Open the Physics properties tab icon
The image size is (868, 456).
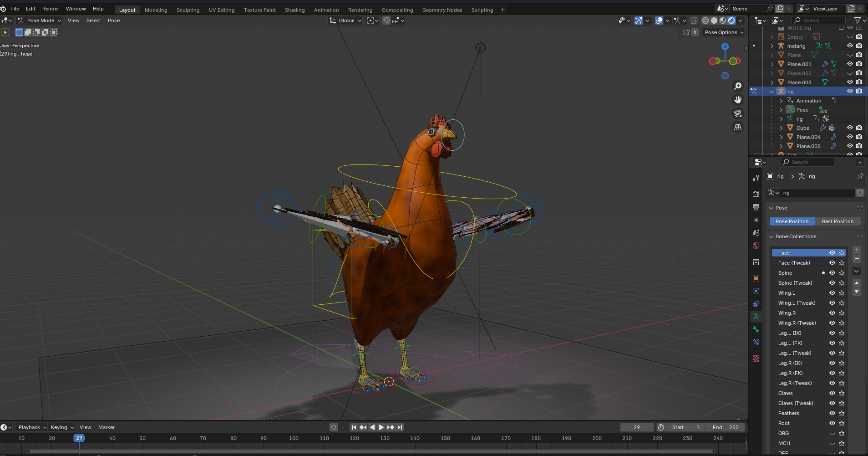pyautogui.click(x=756, y=291)
